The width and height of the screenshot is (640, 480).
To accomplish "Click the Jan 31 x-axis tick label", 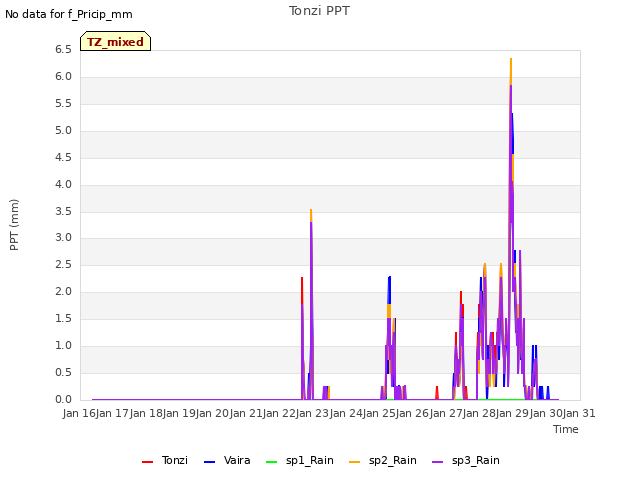I will pos(579,413).
